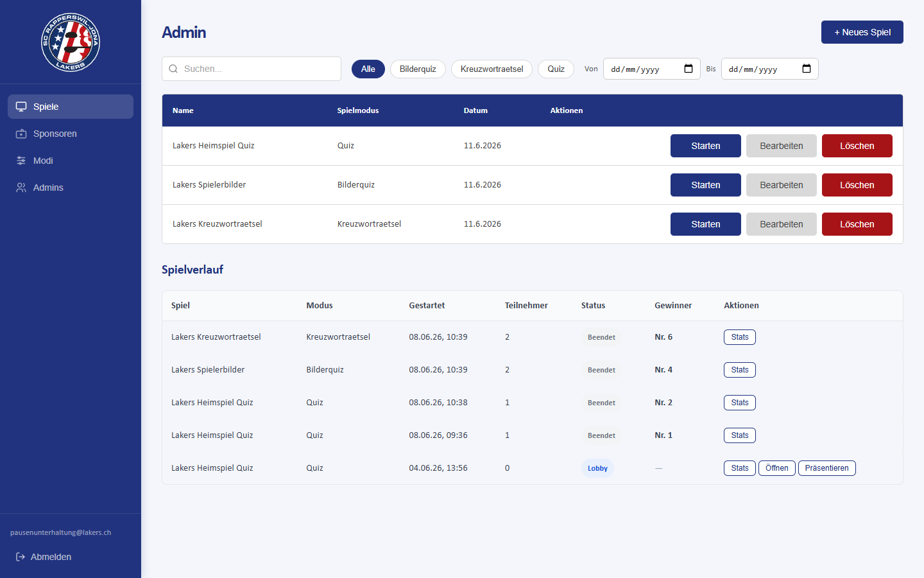This screenshot has width=924, height=578.
Task: Open the calendar picker for the Von date
Action: [689, 69]
